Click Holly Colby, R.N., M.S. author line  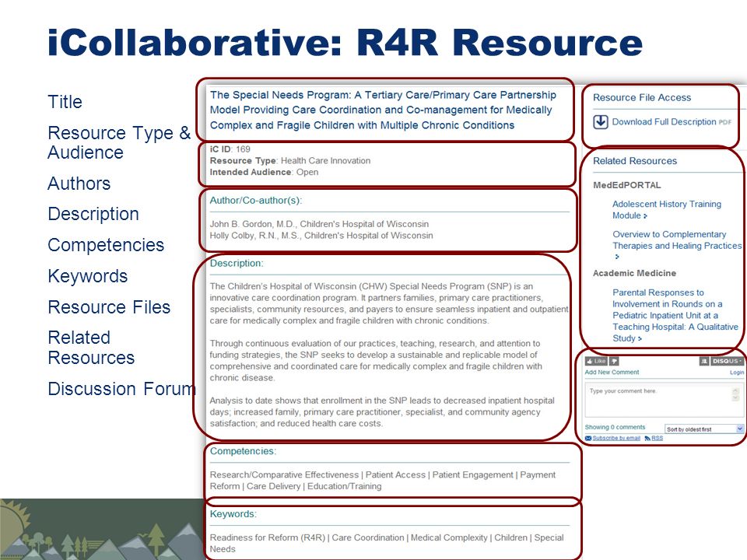pos(321,235)
